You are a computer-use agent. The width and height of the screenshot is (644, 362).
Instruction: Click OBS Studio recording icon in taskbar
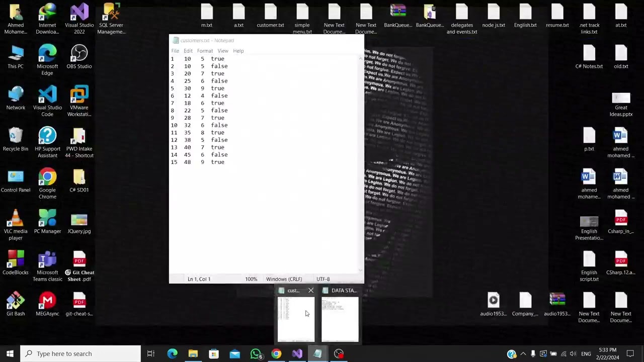[339, 353]
